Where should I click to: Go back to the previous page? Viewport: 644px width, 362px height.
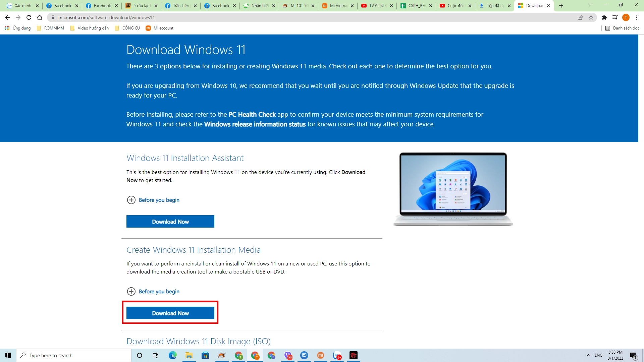coord(7,17)
